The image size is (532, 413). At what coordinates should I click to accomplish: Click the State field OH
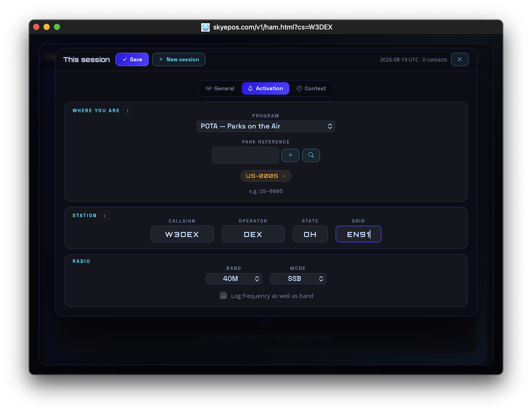310,234
